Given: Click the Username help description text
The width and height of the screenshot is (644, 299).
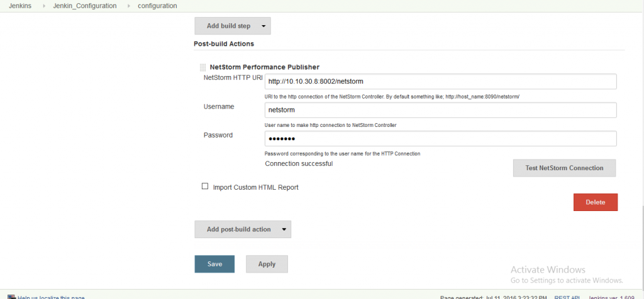Looking at the screenshot, I should [x=331, y=125].
